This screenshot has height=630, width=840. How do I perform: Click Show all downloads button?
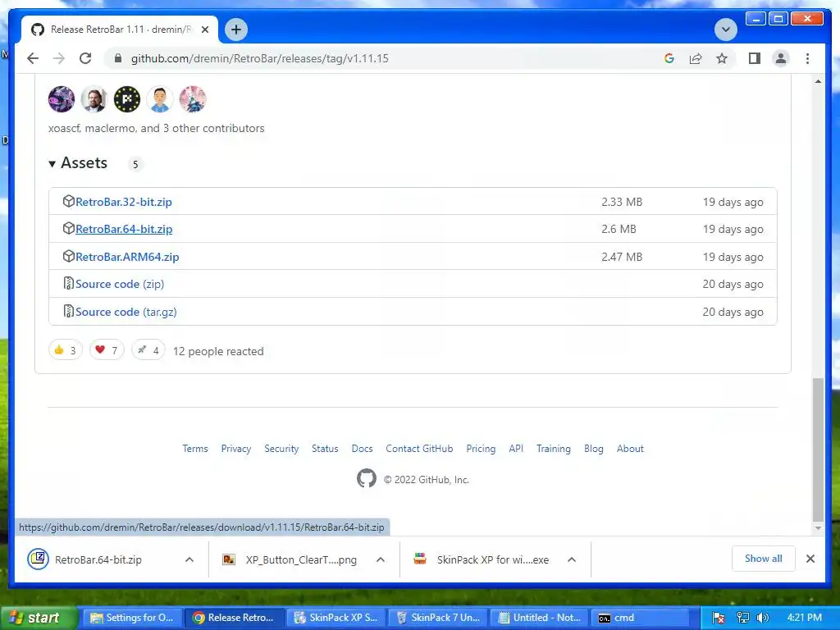coord(764,559)
